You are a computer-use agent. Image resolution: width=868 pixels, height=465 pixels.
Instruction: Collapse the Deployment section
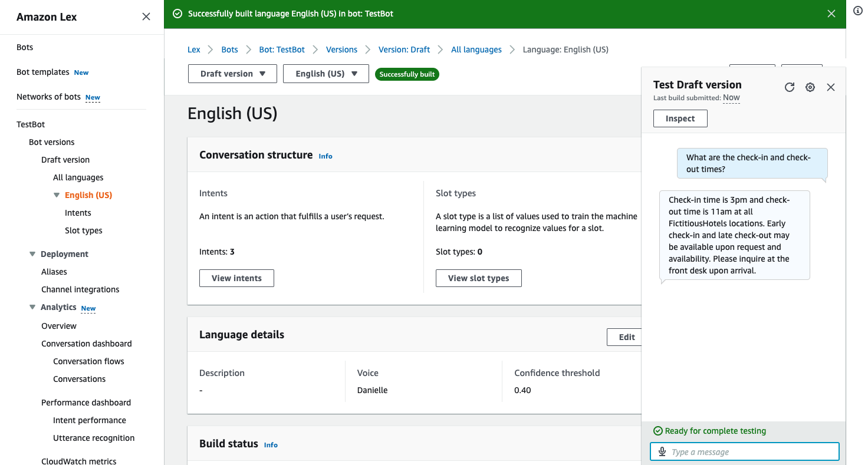click(32, 254)
